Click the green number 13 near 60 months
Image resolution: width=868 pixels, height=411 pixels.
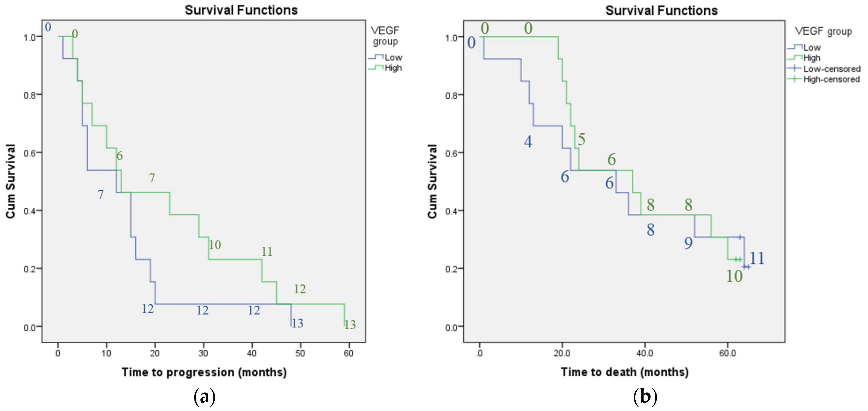(350, 325)
